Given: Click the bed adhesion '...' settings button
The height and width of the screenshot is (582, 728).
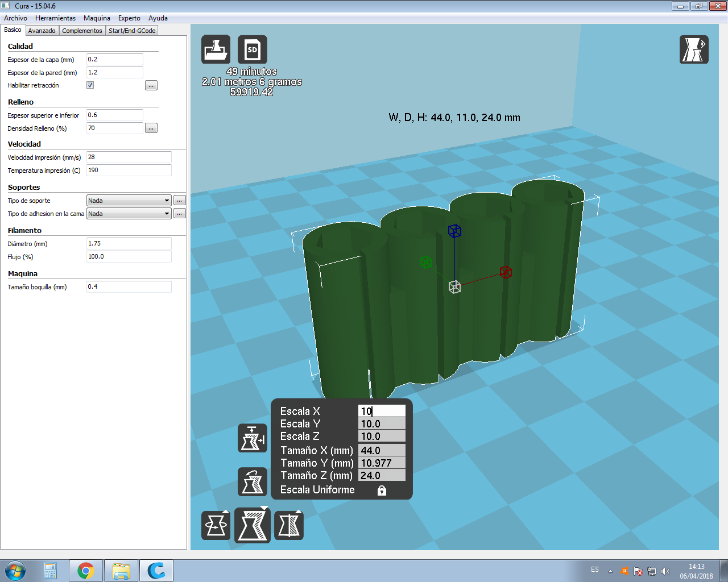Looking at the screenshot, I should [179, 214].
